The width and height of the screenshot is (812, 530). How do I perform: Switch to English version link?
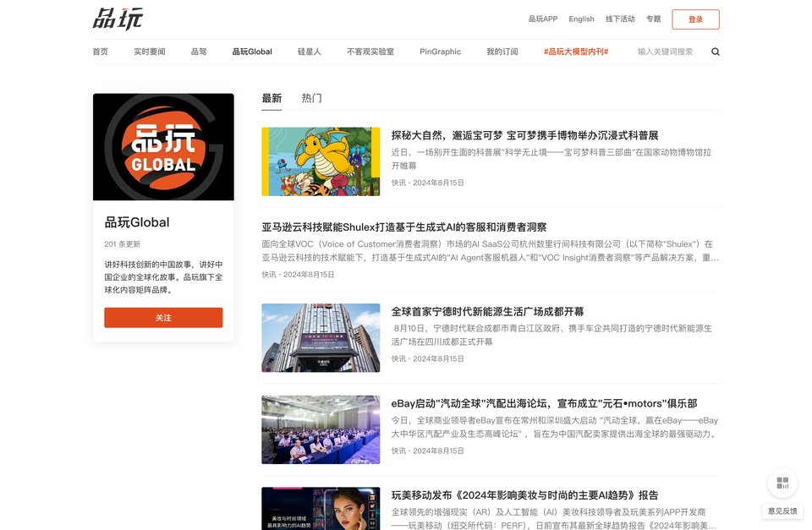point(582,19)
